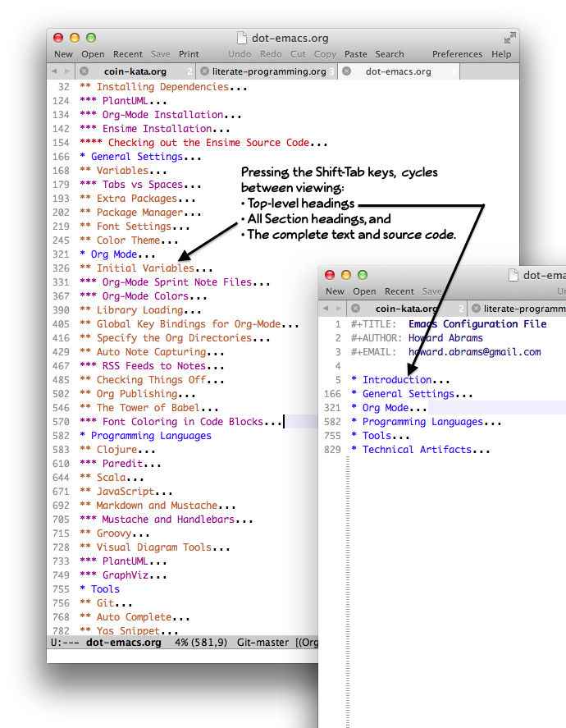Click Paste in the back window toolbar
The image size is (566, 728).
356,54
